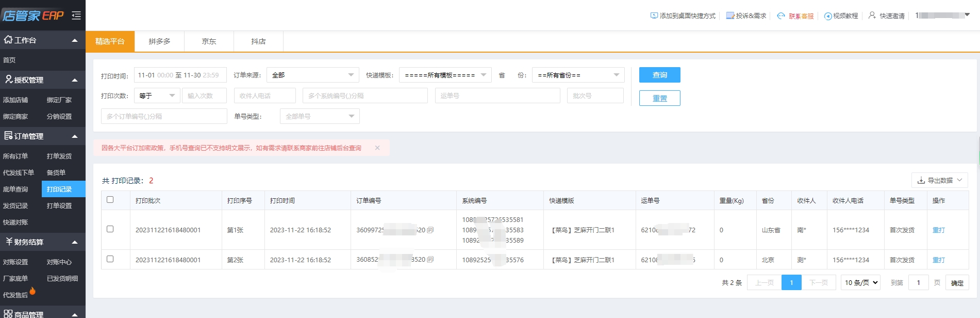Check the first print record row
This screenshot has width=980, height=318.
click(x=110, y=229)
